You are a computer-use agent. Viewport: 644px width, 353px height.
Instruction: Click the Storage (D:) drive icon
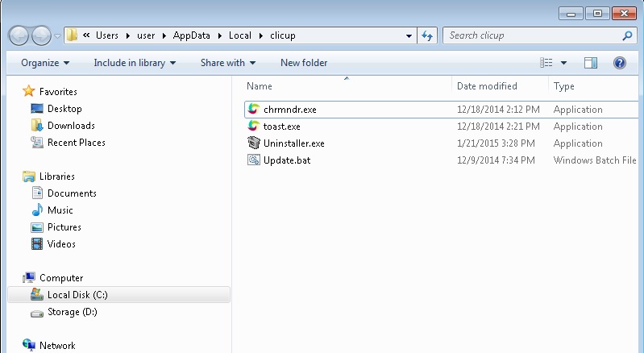tap(37, 314)
